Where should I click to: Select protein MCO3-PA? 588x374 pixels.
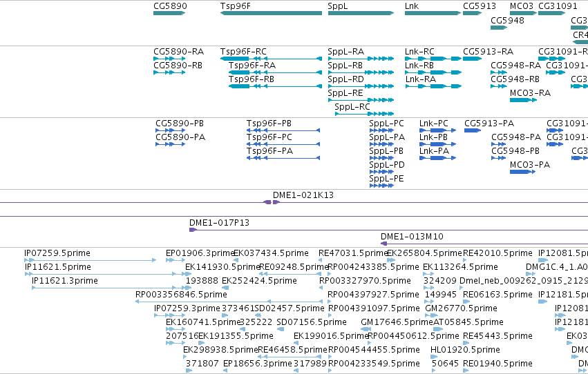(x=523, y=172)
